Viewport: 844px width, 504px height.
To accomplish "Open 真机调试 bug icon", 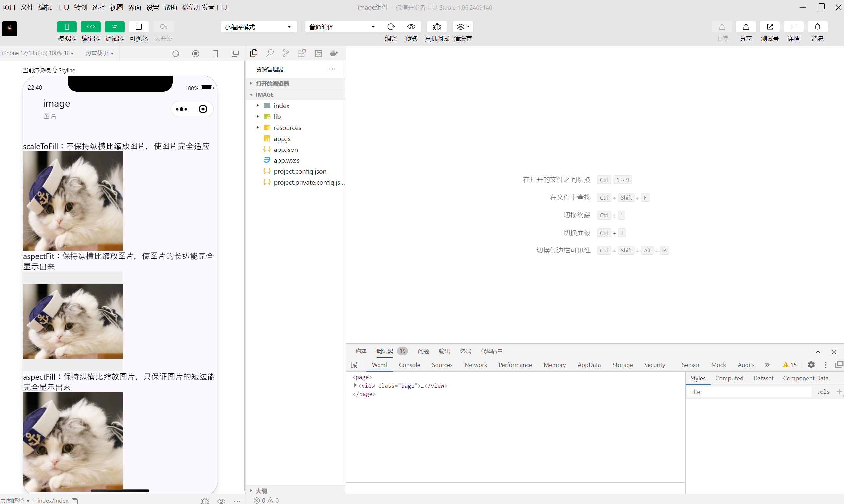I will 437,27.
